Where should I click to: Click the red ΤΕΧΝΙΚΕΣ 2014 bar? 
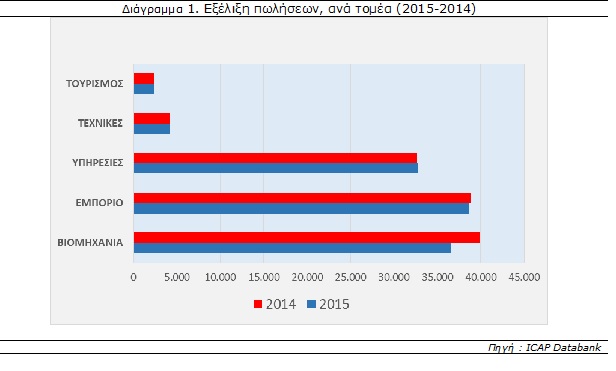tap(152, 119)
